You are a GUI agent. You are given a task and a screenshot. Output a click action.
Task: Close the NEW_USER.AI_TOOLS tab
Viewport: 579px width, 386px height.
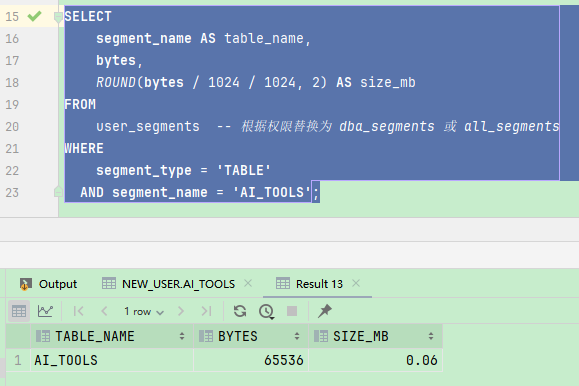tap(248, 283)
